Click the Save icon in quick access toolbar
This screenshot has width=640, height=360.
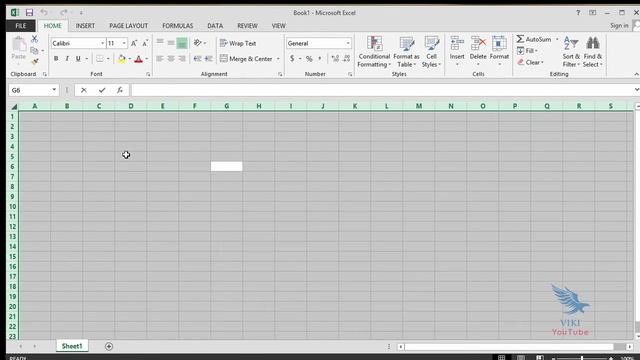(29, 13)
